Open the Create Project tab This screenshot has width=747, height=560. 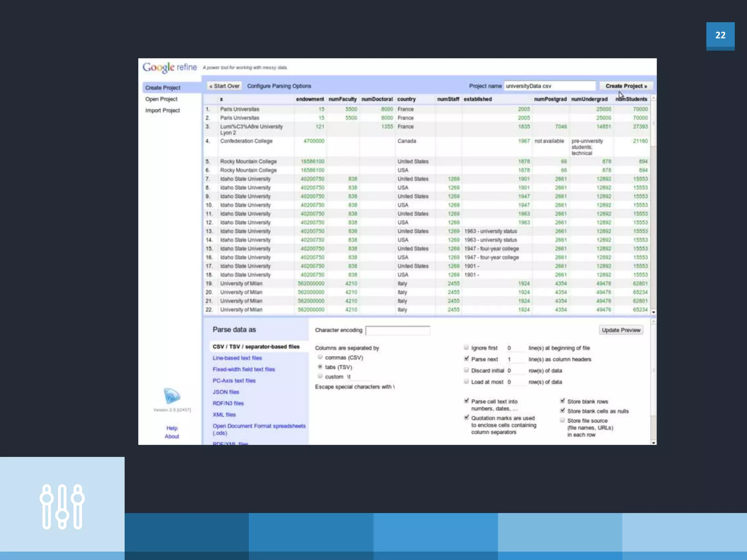point(163,88)
